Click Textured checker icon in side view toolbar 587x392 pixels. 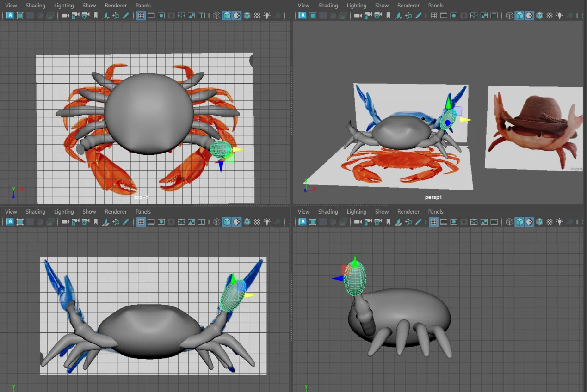point(550,222)
